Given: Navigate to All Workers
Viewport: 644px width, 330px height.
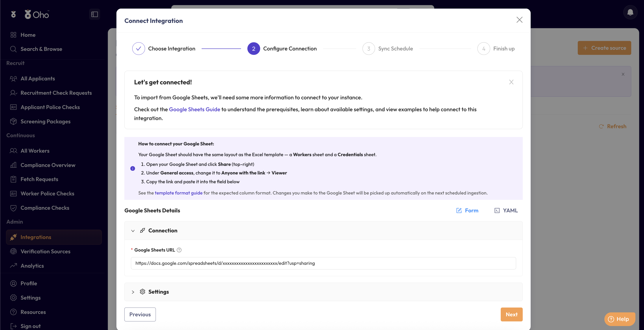Looking at the screenshot, I should 35,151.
